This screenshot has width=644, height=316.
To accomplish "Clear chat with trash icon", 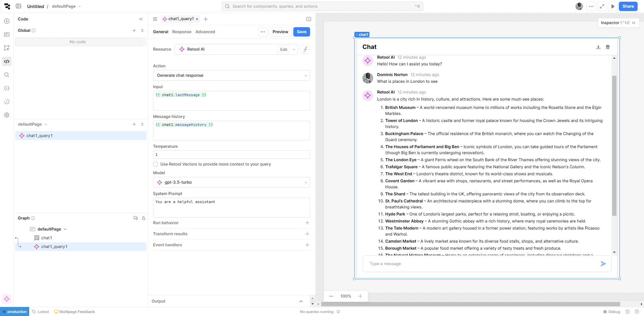I will pyautogui.click(x=608, y=47).
